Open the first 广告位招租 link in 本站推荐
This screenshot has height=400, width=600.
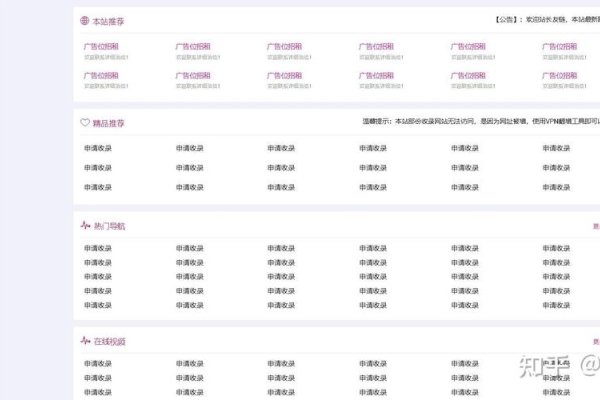pyautogui.click(x=101, y=47)
